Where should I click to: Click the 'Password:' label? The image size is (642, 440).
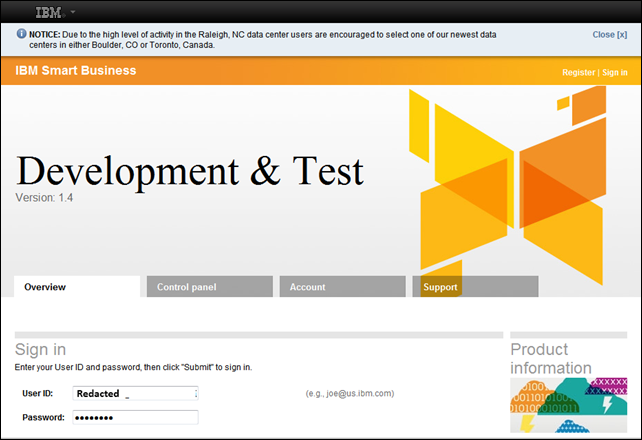[x=43, y=417]
